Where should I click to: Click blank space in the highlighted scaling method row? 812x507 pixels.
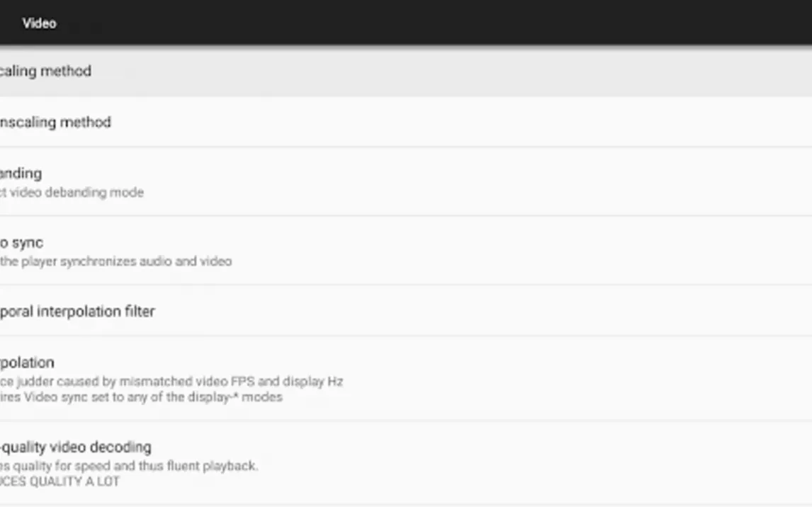tap(425, 71)
